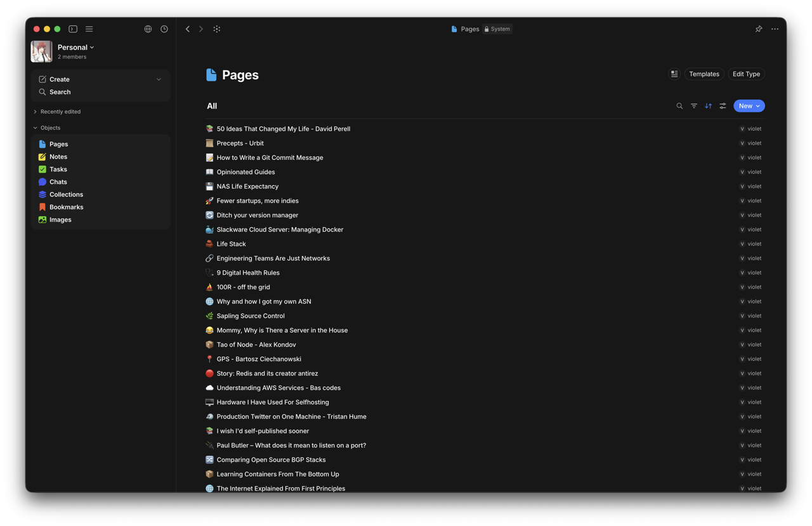The height and width of the screenshot is (526, 812).
Task: Open the New button dropdown arrow
Action: pyautogui.click(x=757, y=106)
